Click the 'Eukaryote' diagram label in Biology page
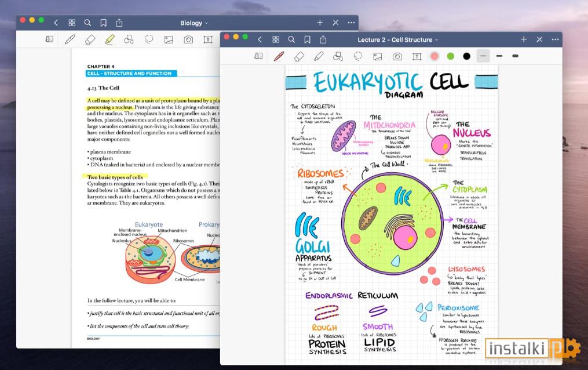The width and height of the screenshot is (588, 370). pos(149,224)
